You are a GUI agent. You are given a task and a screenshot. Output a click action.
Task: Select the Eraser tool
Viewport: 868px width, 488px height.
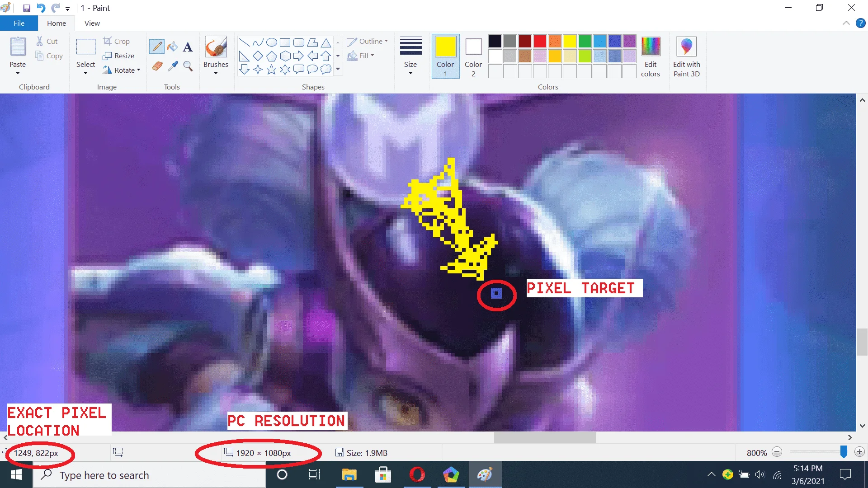pos(157,66)
